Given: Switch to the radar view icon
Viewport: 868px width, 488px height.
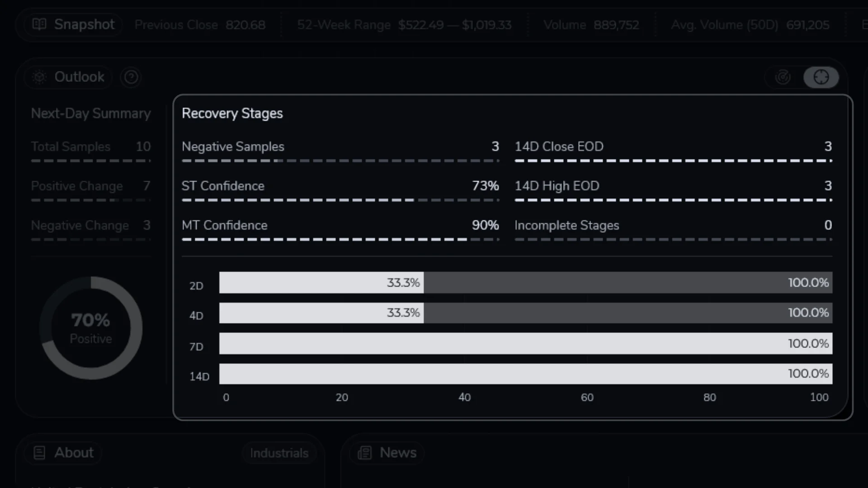Looking at the screenshot, I should pyautogui.click(x=783, y=77).
